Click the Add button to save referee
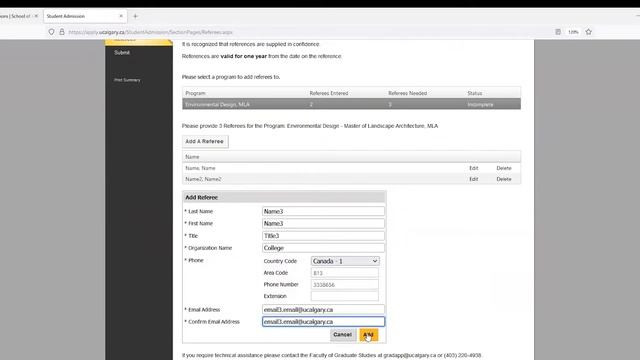Screen dimensions: 640x360 point(369,335)
